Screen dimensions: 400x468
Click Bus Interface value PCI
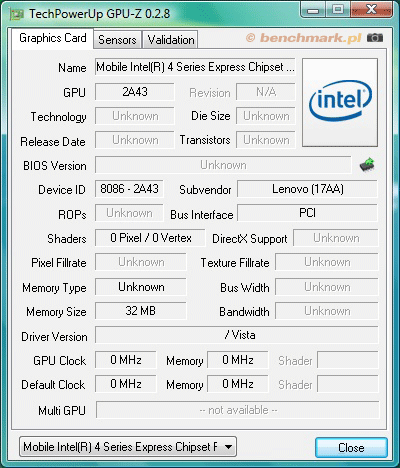point(307,213)
